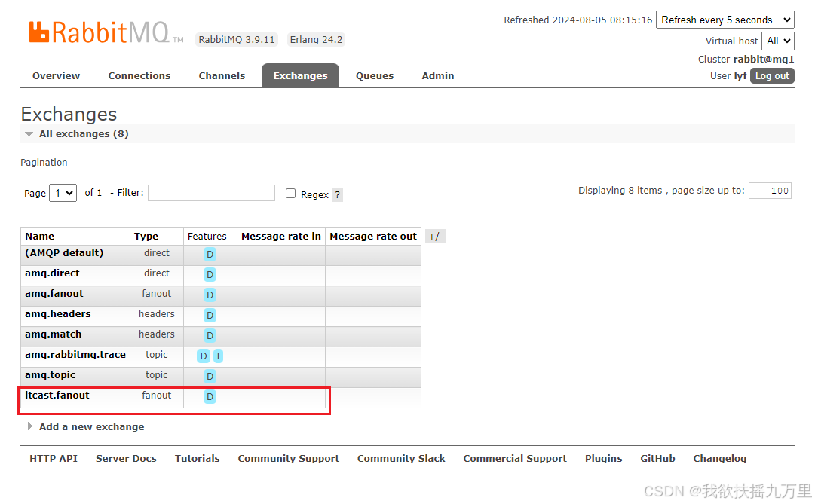The width and height of the screenshot is (815, 504).
Task: Open the Community Support link
Action: tap(289, 459)
